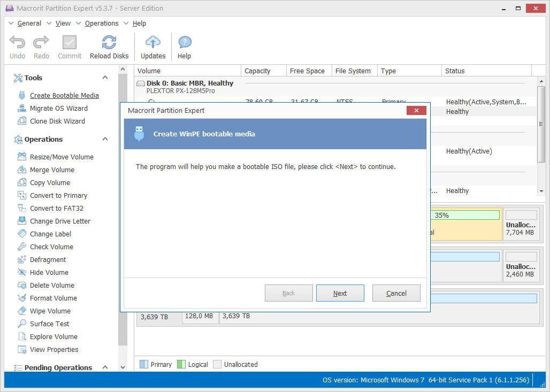Sort by the File System column header
This screenshot has width=550, height=392.
(354, 71)
